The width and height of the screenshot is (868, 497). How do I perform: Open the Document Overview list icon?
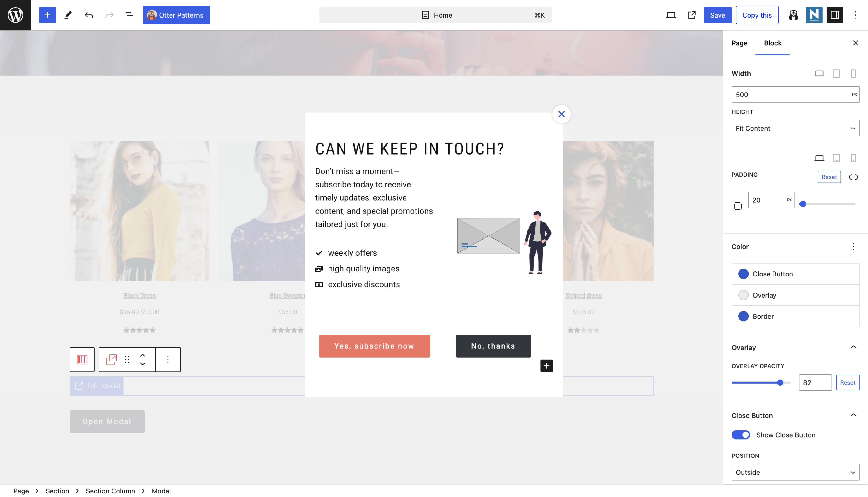coord(130,15)
